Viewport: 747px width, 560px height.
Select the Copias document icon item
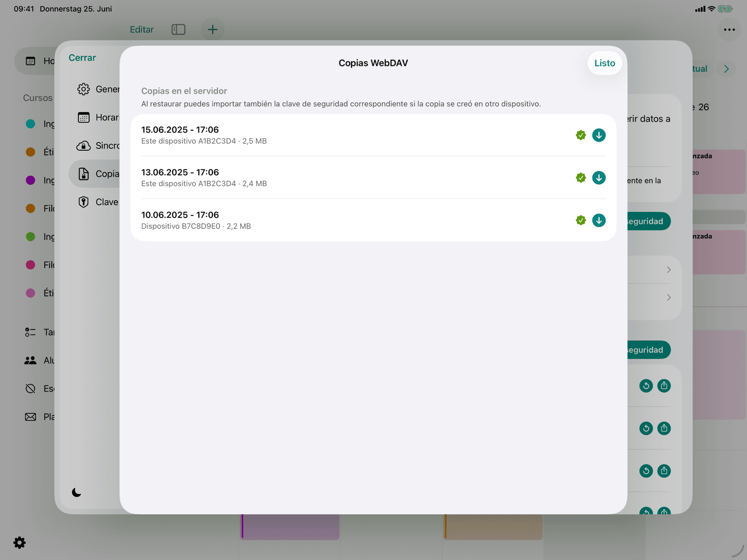[x=95, y=174]
